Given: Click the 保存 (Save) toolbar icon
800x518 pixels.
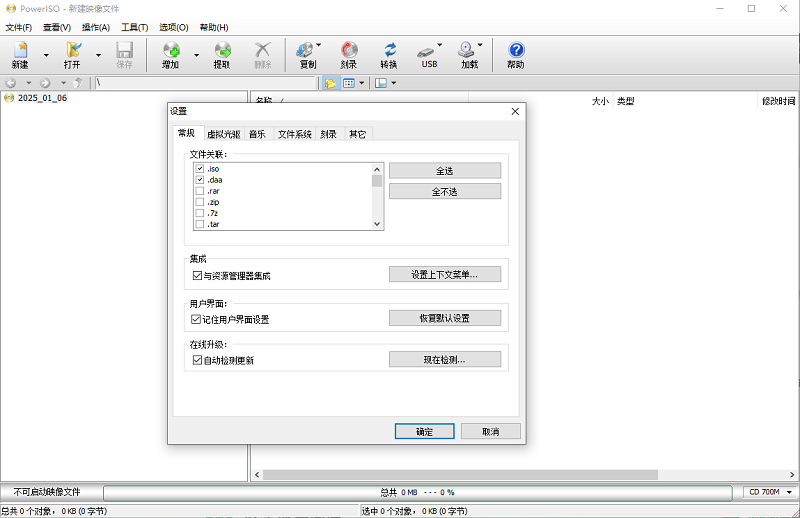Looking at the screenshot, I should click(x=124, y=55).
